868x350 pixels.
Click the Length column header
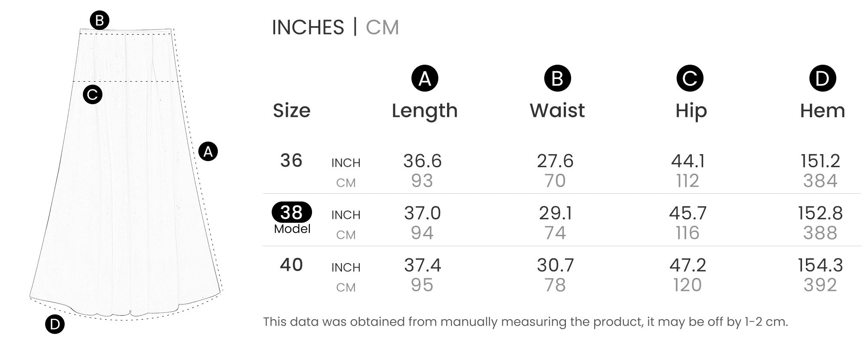pos(424,111)
